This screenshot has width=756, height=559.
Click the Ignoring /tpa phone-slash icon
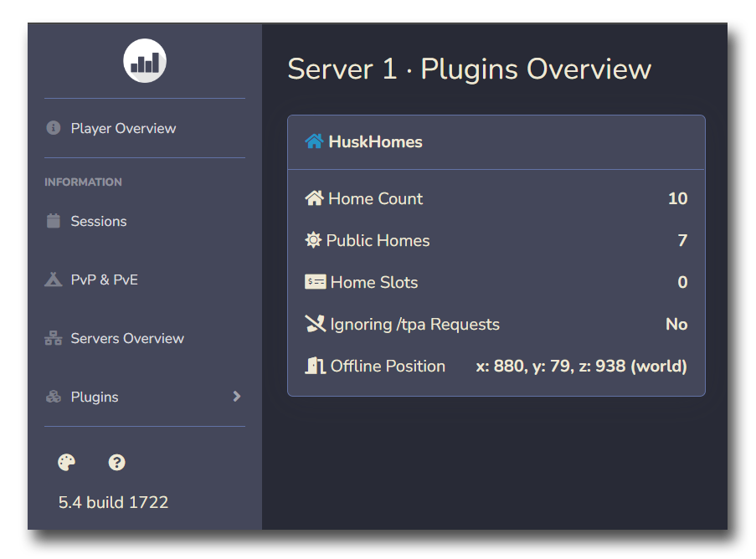pyautogui.click(x=315, y=324)
